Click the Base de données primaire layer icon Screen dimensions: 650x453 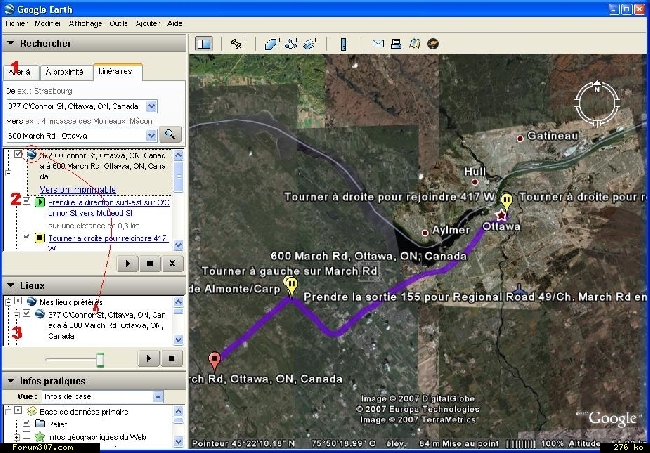tap(32, 411)
